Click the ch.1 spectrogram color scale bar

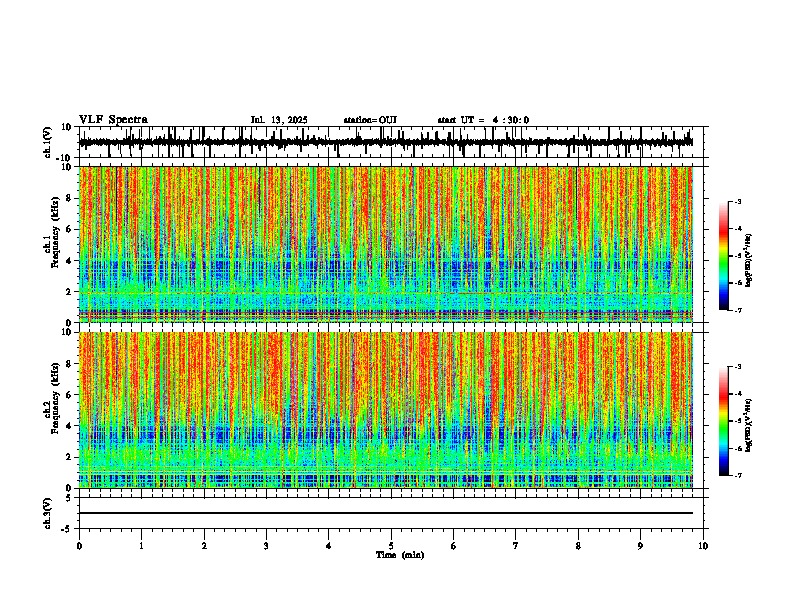tap(723, 256)
